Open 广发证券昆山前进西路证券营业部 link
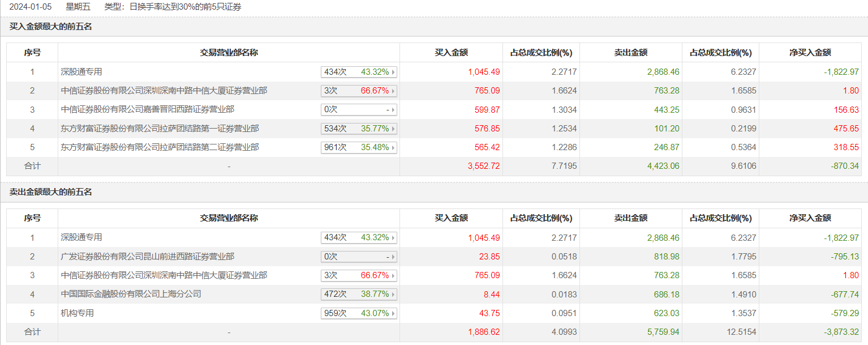This screenshot has height=345, width=868. (147, 257)
